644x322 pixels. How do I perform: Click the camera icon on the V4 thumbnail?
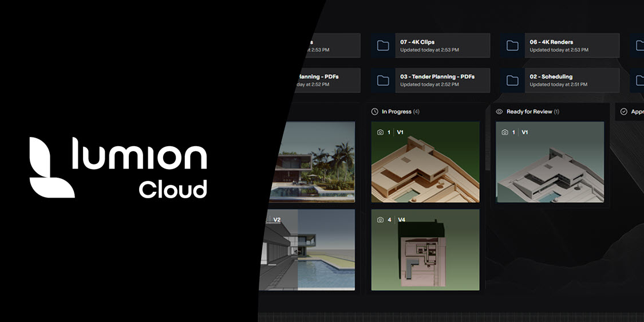[x=380, y=219]
